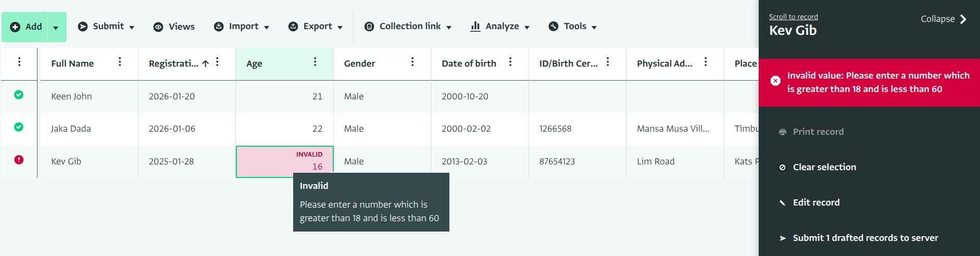Screen dimensions: 980x256
Task: Click the Collection link clipboard icon
Action: pyautogui.click(x=369, y=27)
